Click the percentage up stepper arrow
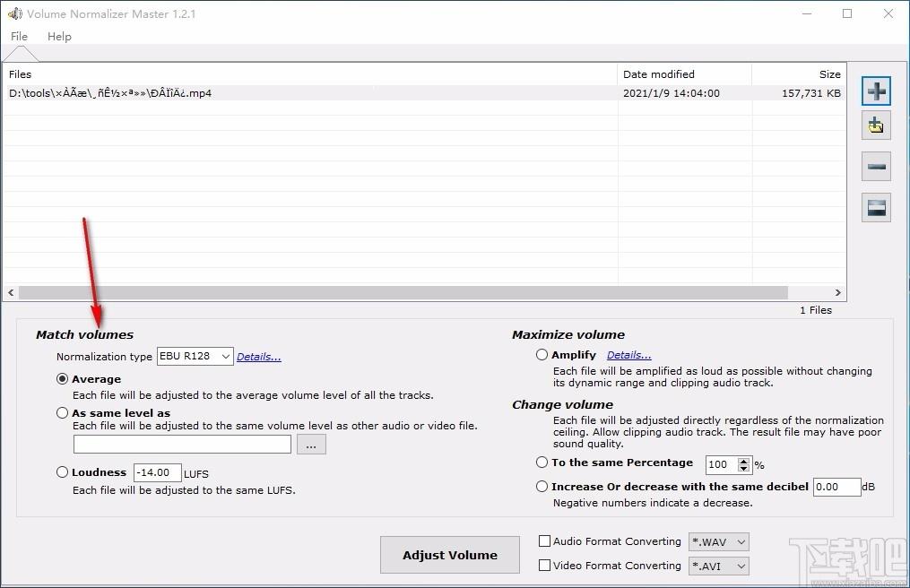910x588 pixels. 744,461
